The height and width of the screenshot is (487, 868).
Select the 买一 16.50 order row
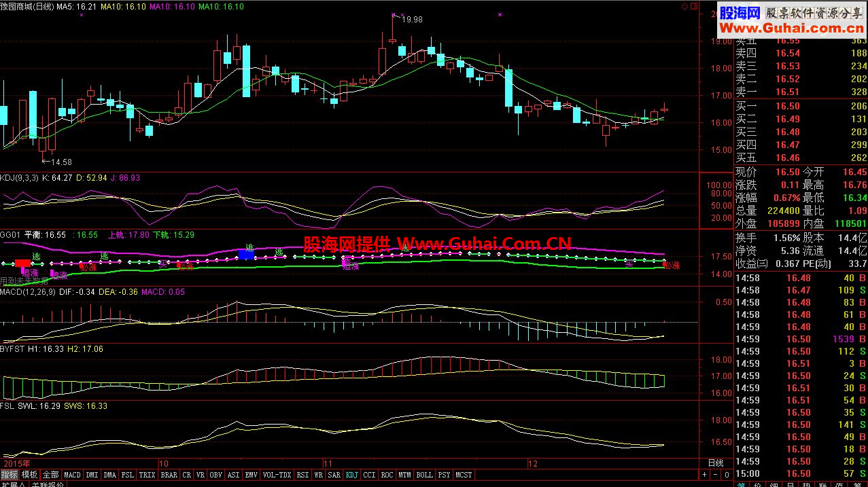[801, 106]
